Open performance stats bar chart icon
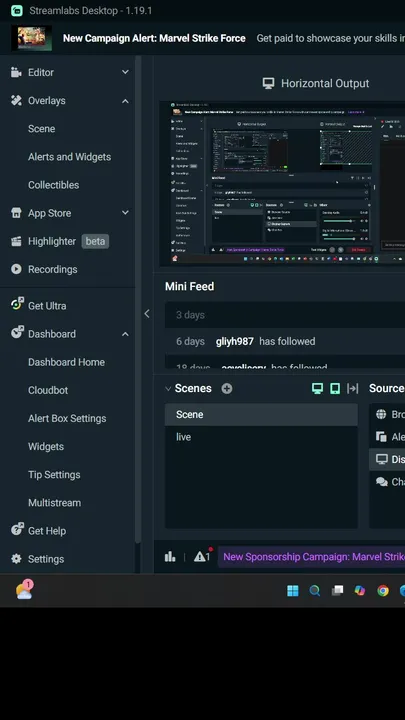 [170, 557]
